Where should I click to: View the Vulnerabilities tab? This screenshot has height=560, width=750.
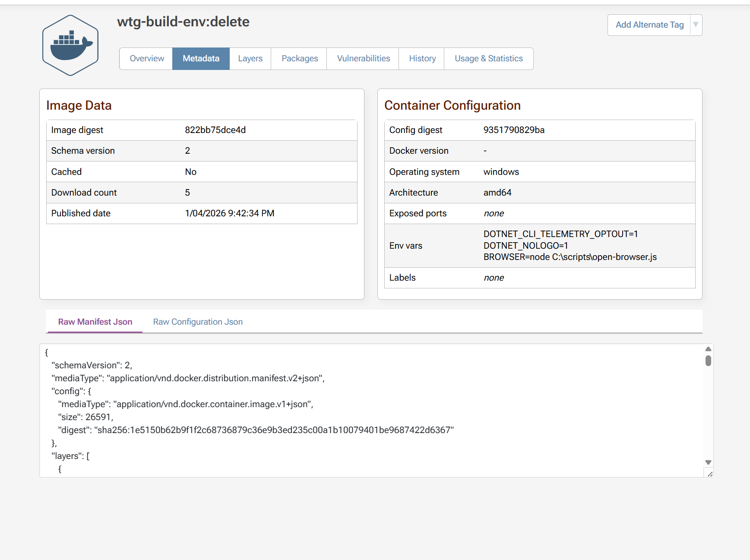coord(363,59)
